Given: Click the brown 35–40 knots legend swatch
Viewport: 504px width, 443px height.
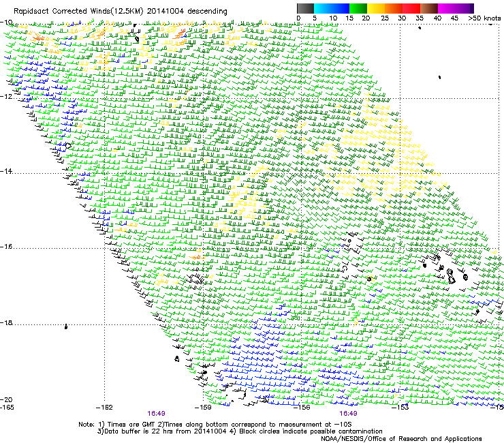Looking at the screenshot, I should pos(429,8).
